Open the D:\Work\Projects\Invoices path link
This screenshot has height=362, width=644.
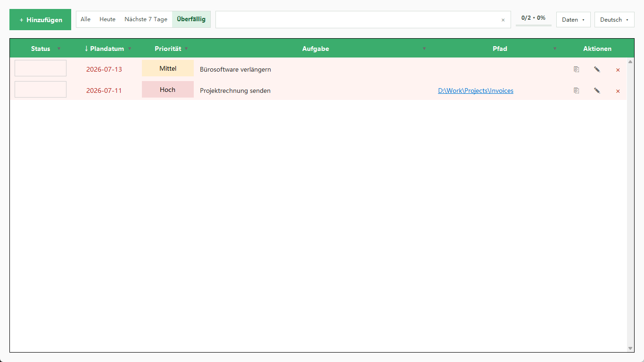click(476, 90)
